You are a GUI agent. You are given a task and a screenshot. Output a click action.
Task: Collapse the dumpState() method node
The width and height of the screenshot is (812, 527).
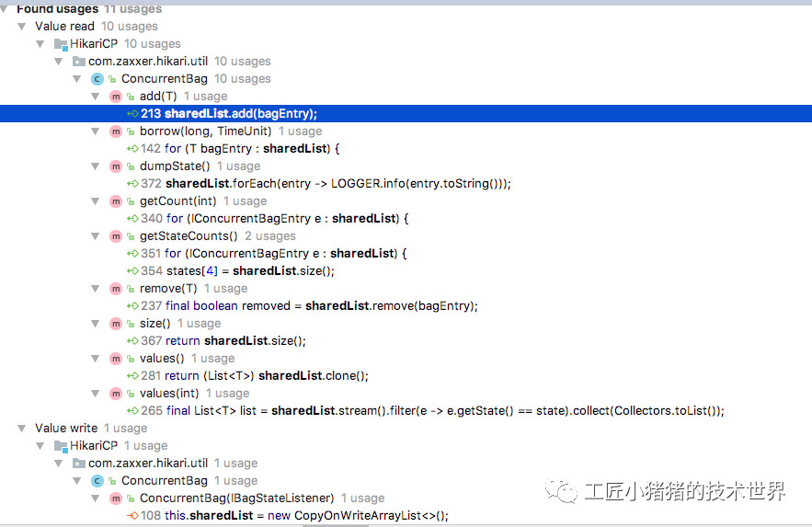96,166
